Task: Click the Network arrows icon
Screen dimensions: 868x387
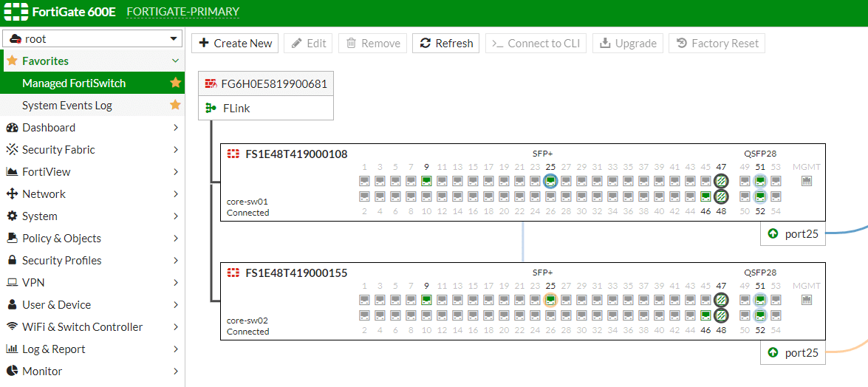Action: point(12,193)
